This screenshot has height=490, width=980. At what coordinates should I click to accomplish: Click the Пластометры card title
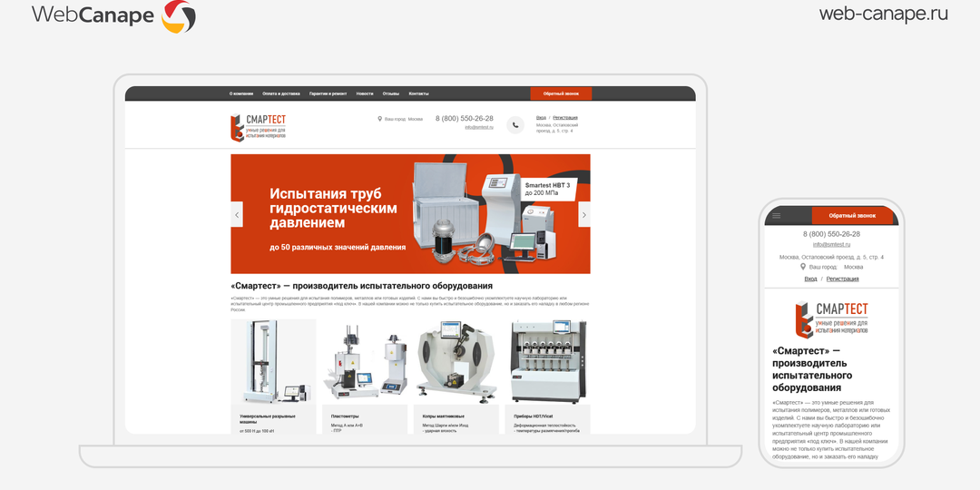click(x=345, y=416)
